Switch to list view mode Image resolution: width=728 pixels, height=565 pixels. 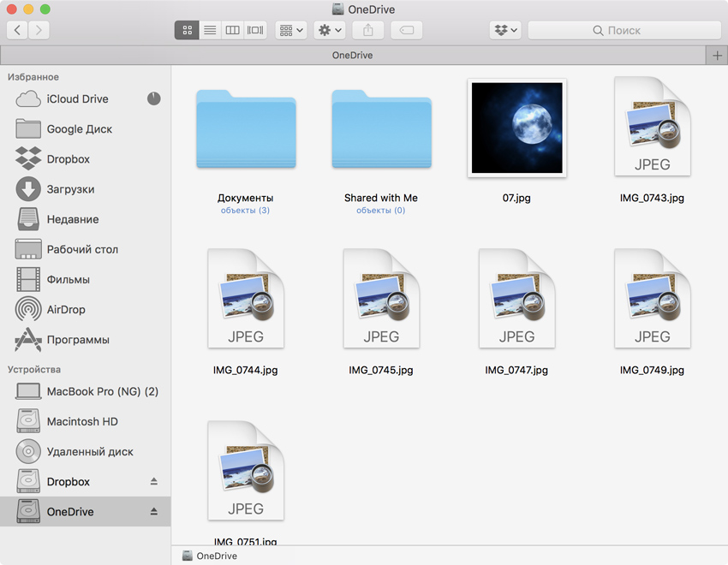210,30
